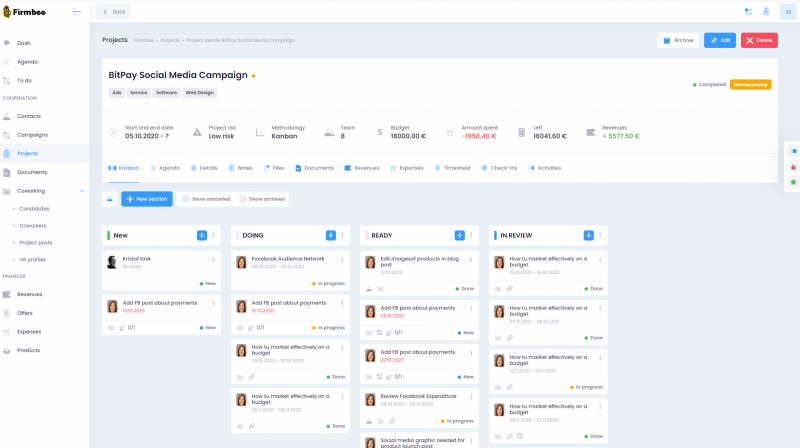
Task: Open Campaigns in the sidebar
Action: coord(32,135)
